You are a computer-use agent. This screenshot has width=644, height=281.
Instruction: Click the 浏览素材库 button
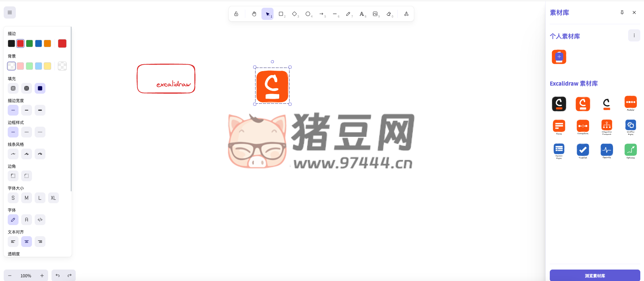coord(595,276)
